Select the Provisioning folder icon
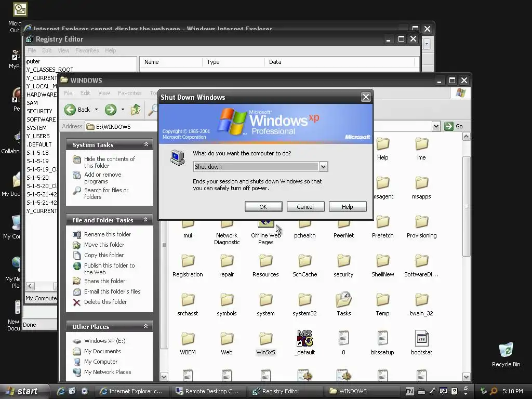This screenshot has width=532, height=399. [x=422, y=222]
